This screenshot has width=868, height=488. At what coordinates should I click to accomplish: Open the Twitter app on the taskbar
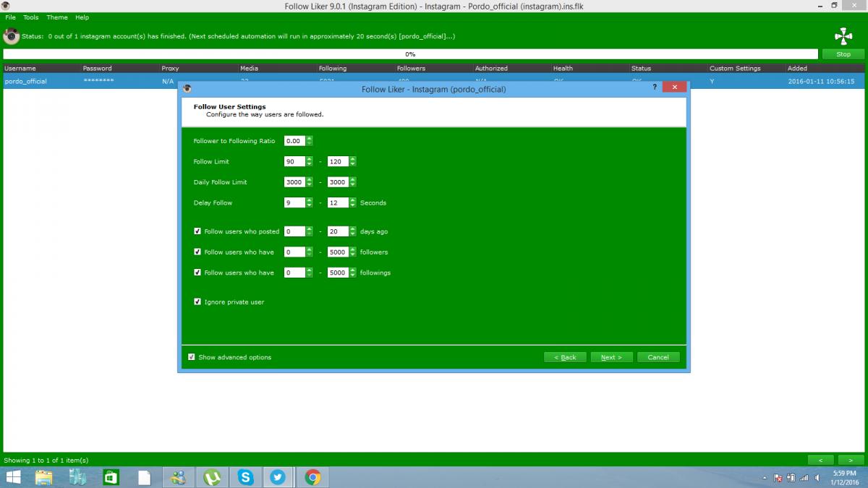pos(278,477)
